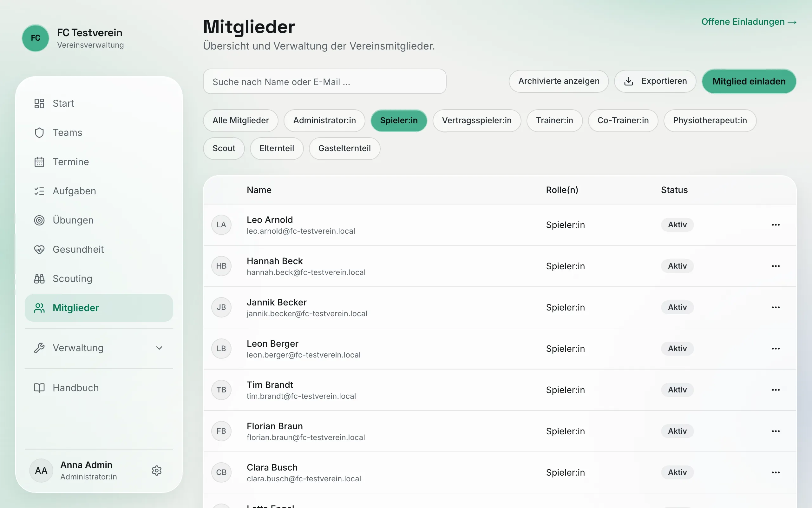
Task: Open the Handbuch book icon
Action: coord(39,388)
